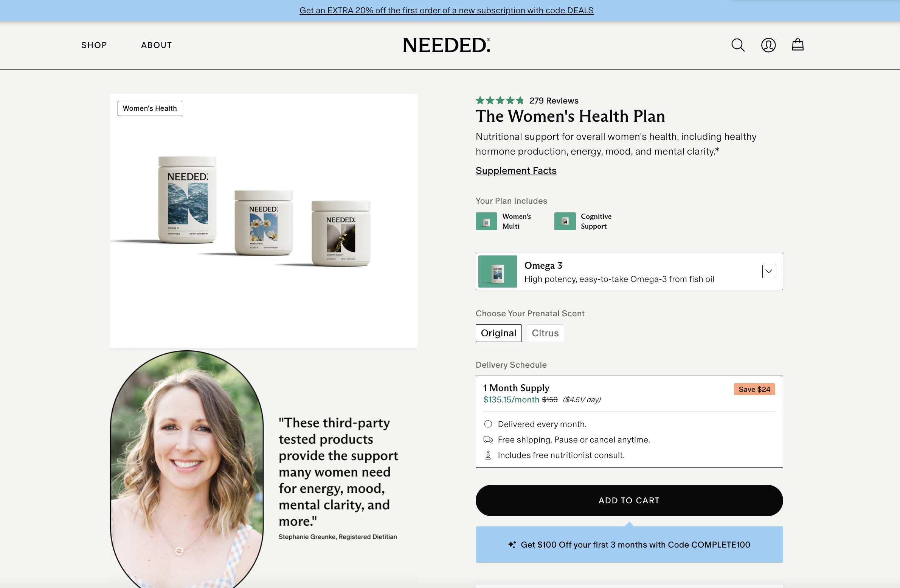Click the NEEDED logo in header
The height and width of the screenshot is (588, 900).
point(446,45)
